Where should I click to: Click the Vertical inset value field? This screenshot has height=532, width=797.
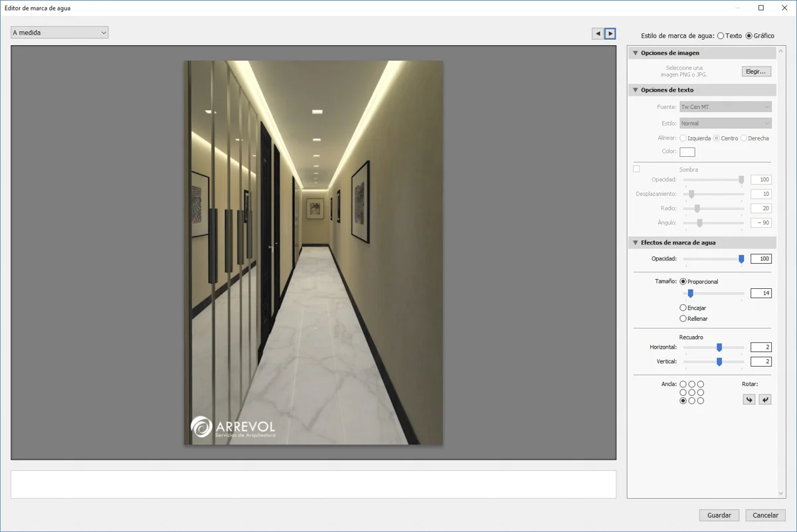pos(761,362)
